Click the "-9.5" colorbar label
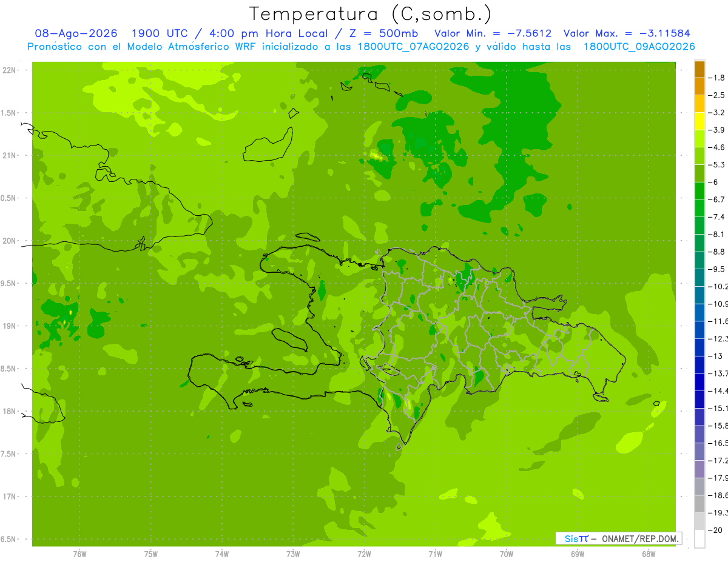The width and height of the screenshot is (728, 562). point(716,269)
